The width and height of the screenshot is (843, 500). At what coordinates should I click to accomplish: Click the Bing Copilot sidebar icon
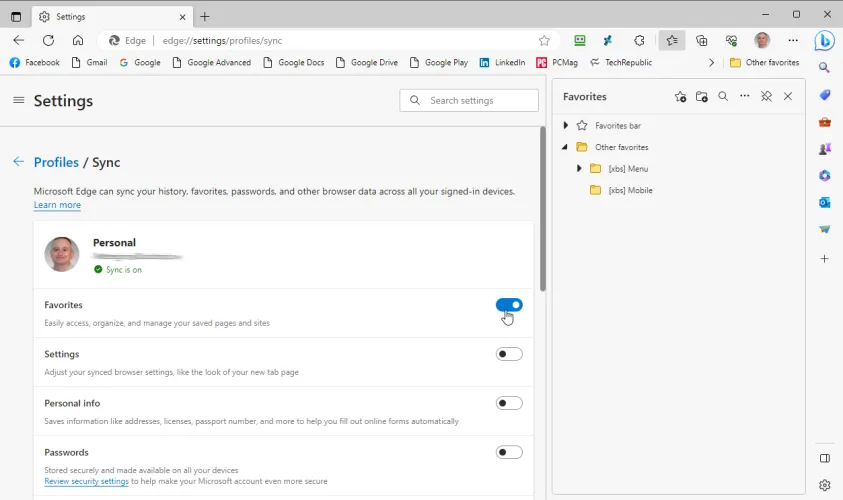(824, 41)
